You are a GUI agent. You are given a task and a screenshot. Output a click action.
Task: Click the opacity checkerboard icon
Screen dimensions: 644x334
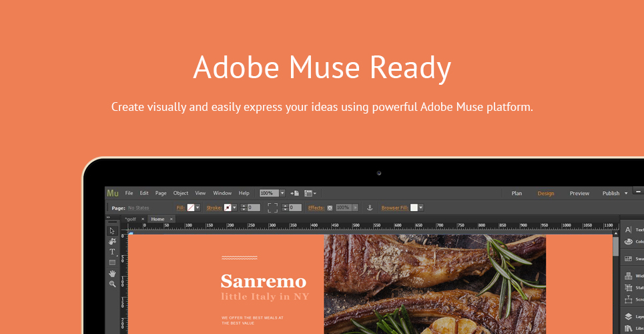coord(330,208)
